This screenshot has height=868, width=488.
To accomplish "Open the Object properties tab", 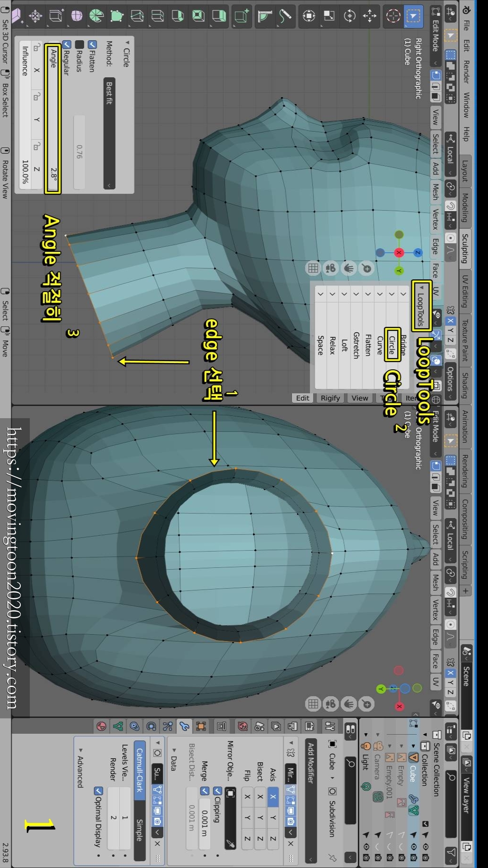I will coord(201,726).
